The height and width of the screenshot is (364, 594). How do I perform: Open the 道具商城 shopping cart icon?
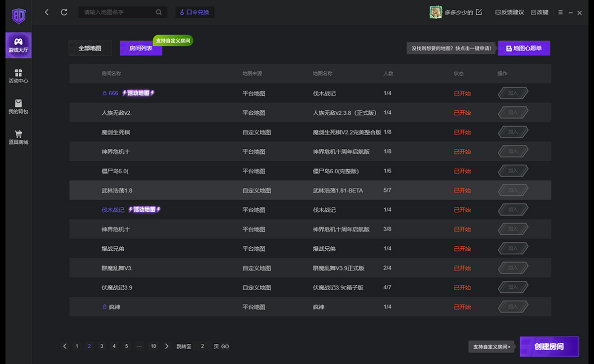18,137
